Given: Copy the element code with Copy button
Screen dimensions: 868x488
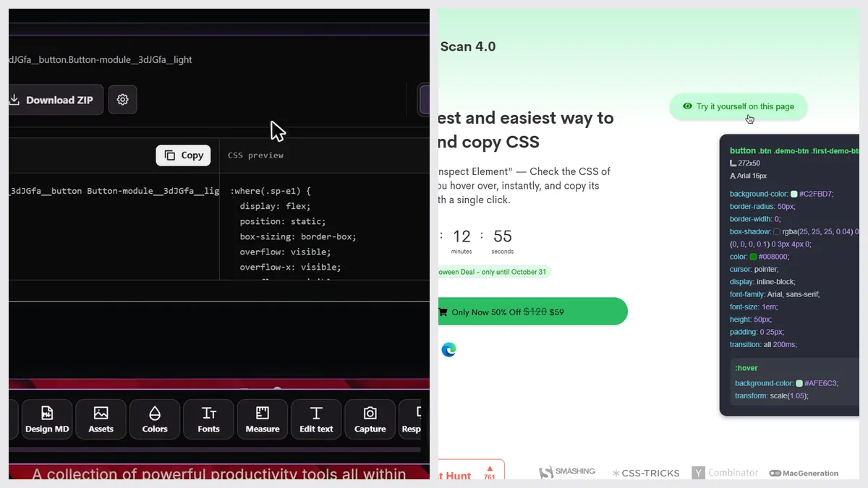Looking at the screenshot, I should pos(184,155).
